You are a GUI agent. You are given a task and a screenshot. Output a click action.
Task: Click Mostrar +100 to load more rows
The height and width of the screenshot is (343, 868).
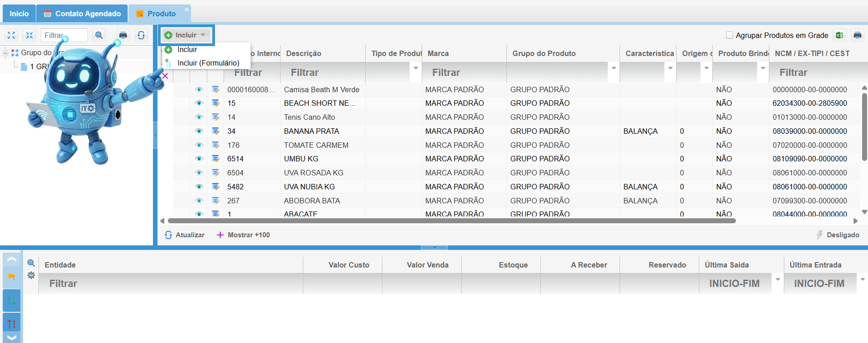point(243,235)
